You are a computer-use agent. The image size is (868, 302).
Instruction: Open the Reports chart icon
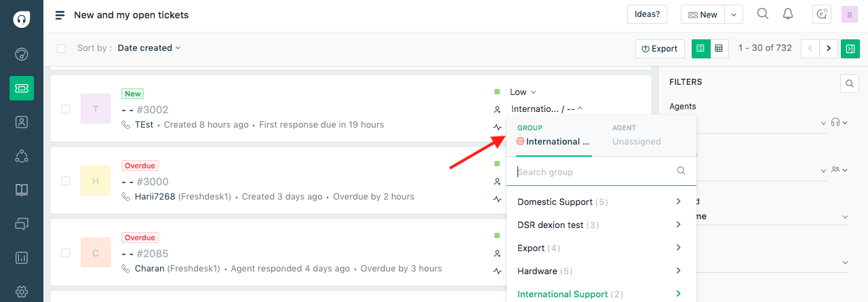pyautogui.click(x=22, y=258)
